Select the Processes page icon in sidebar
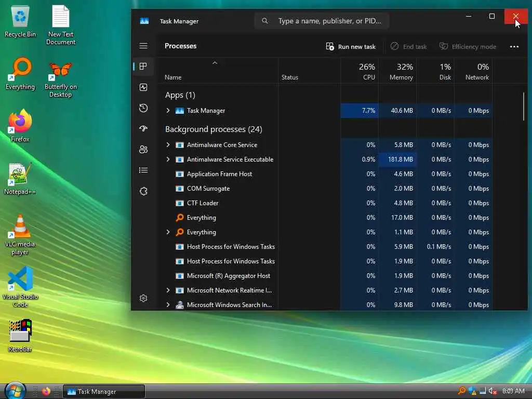The height and width of the screenshot is (399, 532). click(x=143, y=66)
